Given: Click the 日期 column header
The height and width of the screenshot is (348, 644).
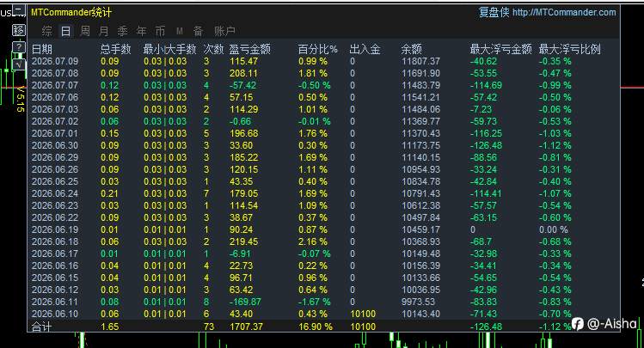Looking at the screenshot, I should click(42, 49).
